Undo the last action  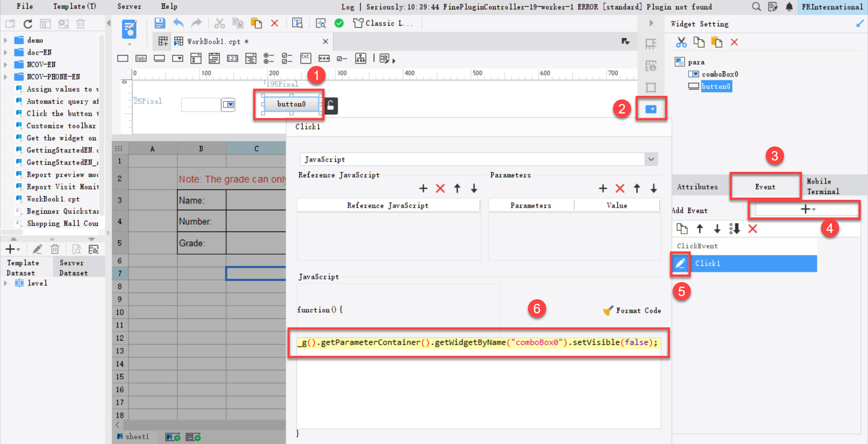coord(178,23)
